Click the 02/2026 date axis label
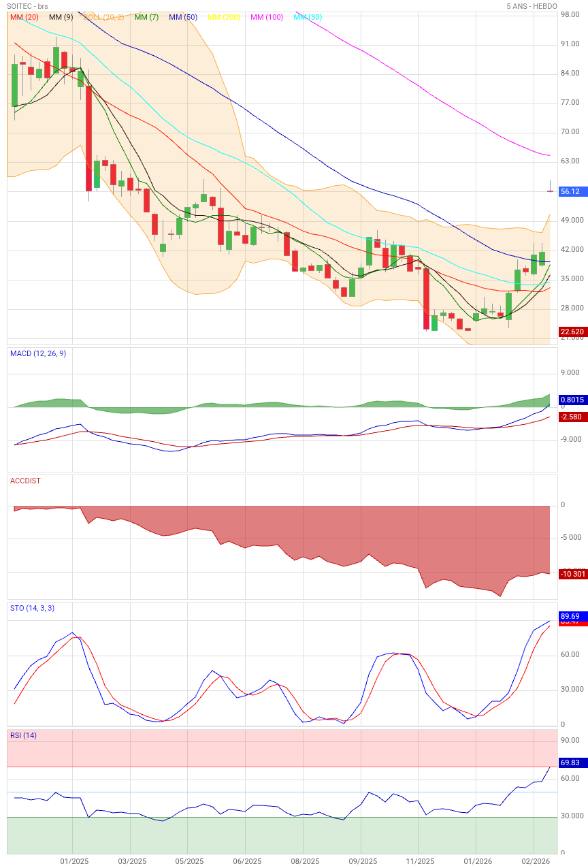 [x=536, y=861]
